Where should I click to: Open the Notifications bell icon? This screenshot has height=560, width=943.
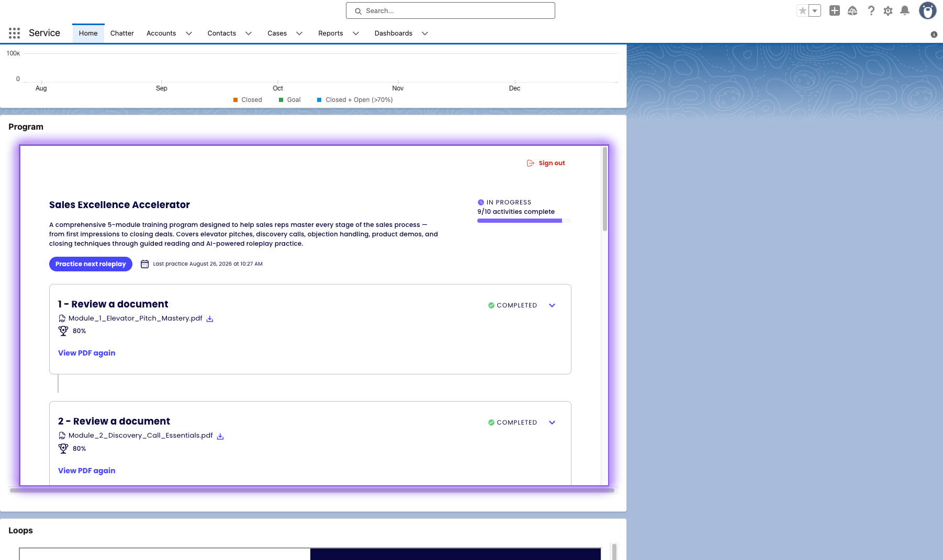point(905,10)
